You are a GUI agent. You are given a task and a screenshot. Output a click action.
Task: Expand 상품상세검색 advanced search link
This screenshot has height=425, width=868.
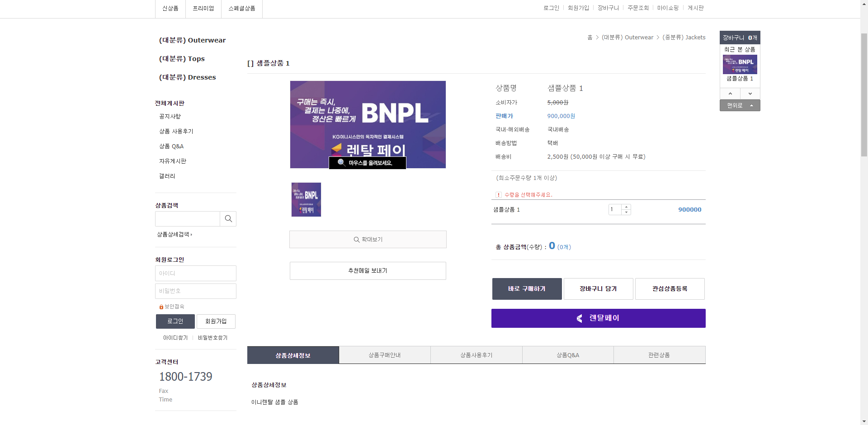(x=175, y=235)
